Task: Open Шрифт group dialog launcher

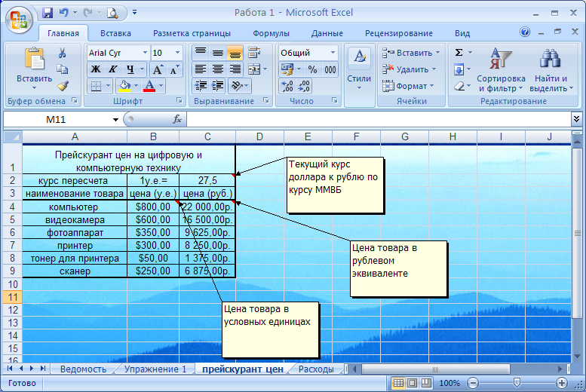Action: pos(179,100)
